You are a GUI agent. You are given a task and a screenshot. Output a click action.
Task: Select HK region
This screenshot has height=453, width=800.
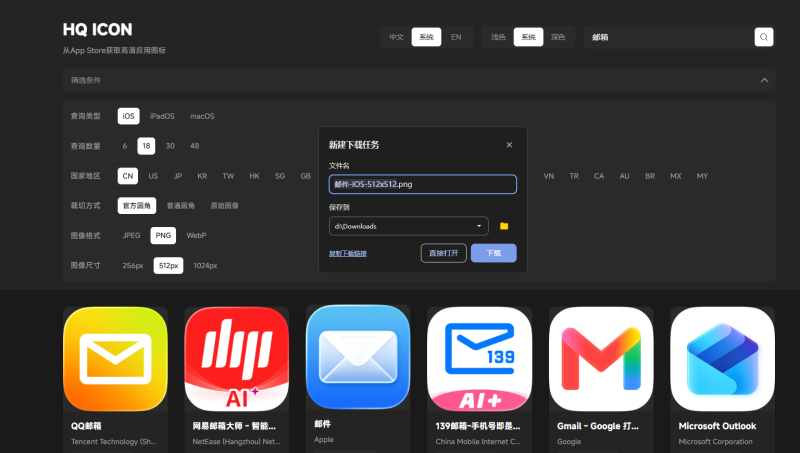(255, 175)
